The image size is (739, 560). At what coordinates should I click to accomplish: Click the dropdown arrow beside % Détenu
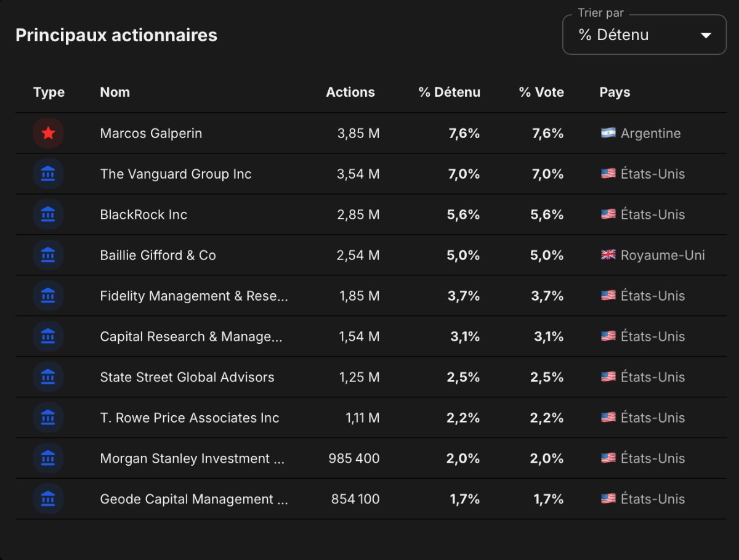click(706, 36)
